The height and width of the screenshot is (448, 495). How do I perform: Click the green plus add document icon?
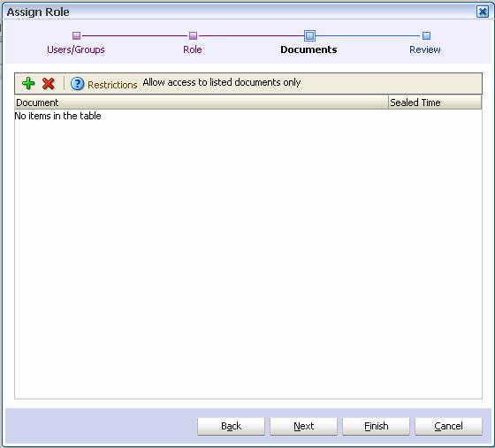(28, 84)
